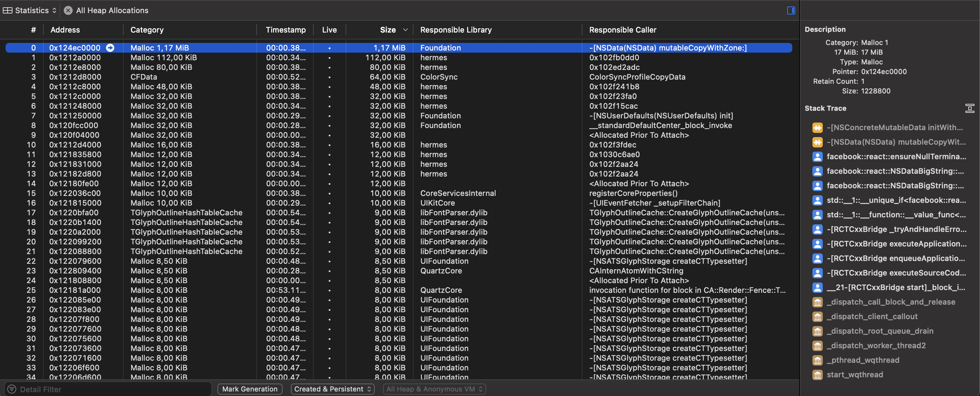Select the All Heap Allocations breadcrumb item

[112, 10]
